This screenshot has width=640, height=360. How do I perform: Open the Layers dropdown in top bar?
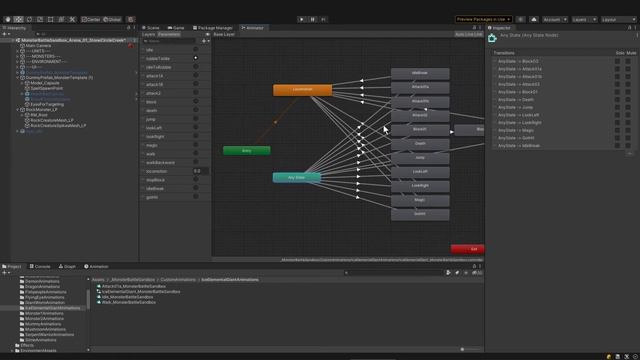[x=584, y=19]
